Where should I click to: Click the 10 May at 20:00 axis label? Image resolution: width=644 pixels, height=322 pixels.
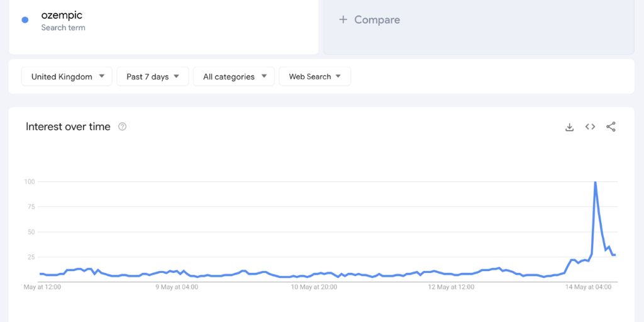coord(314,287)
